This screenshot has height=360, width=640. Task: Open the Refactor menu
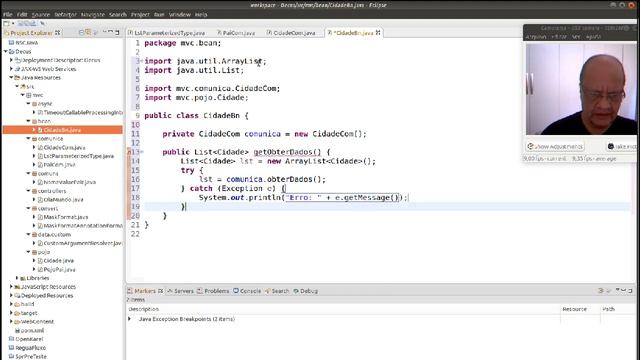[65, 14]
